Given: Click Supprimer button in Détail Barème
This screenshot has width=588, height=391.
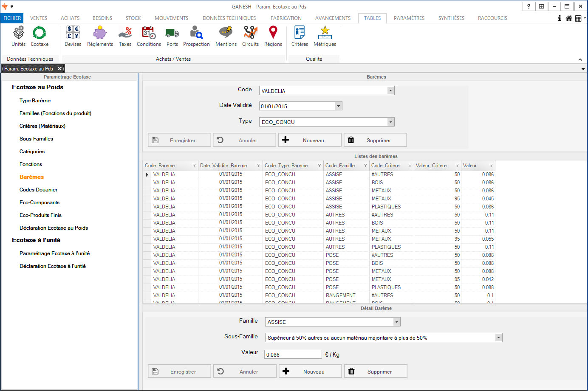Looking at the screenshot, I should click(376, 371).
